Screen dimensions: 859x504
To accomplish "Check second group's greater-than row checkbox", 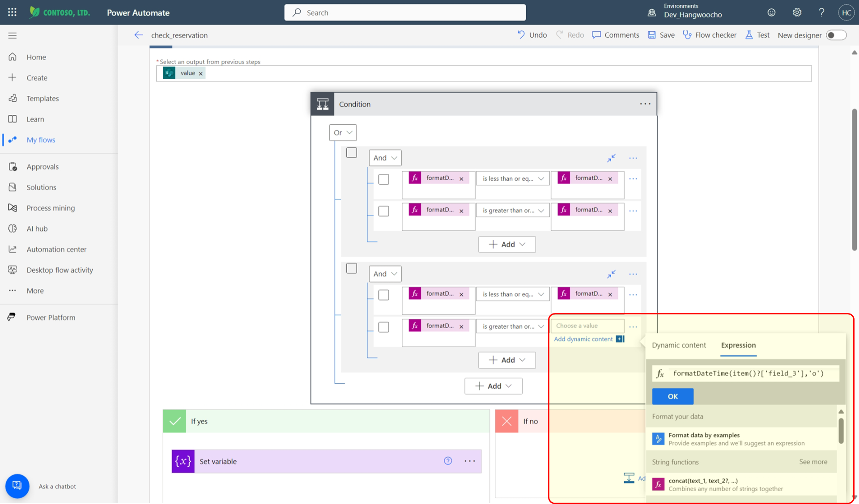I will [x=383, y=327].
